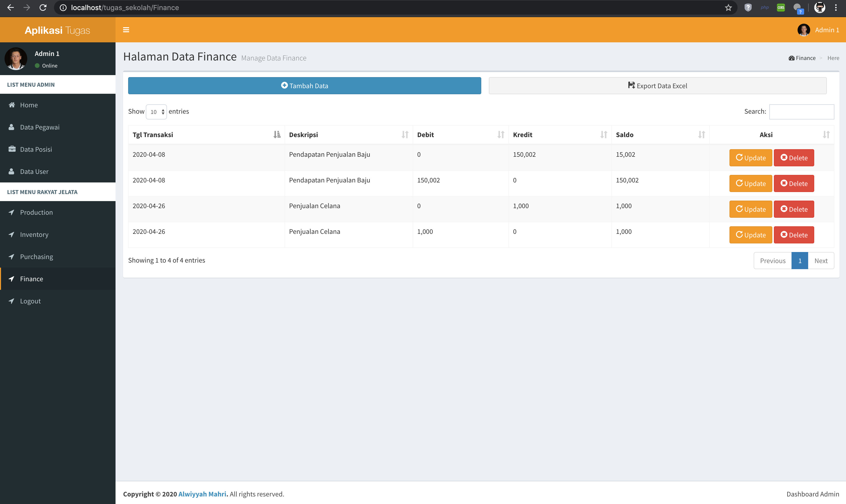Open the Chrome three-dot menu
This screenshot has height=504, width=846.
[x=836, y=8]
